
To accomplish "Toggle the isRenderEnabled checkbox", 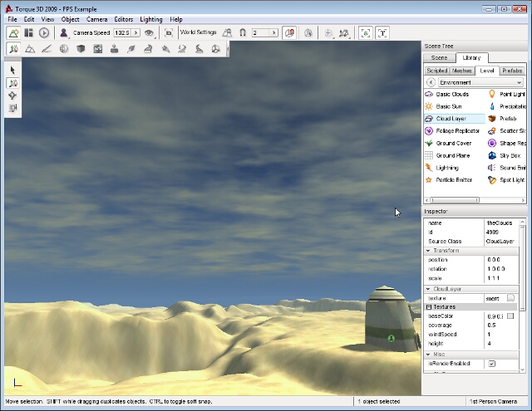I will click(x=491, y=364).
